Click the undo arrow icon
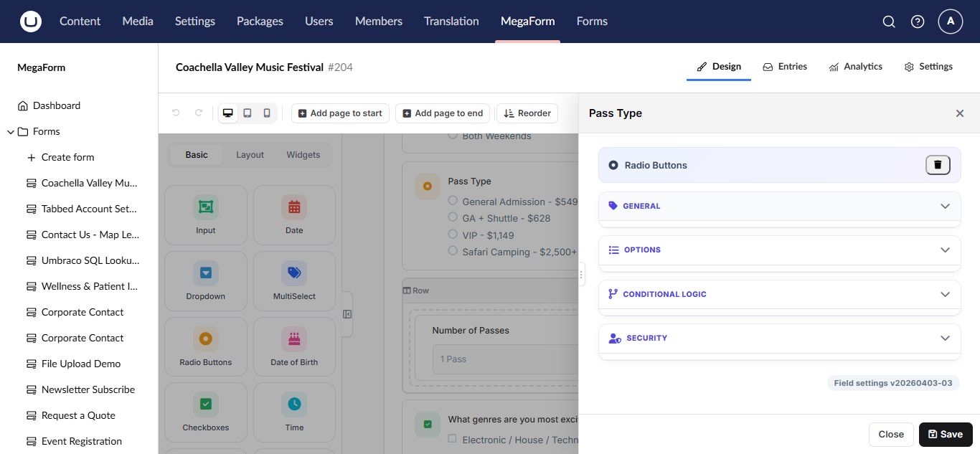980x454 pixels. coord(176,113)
